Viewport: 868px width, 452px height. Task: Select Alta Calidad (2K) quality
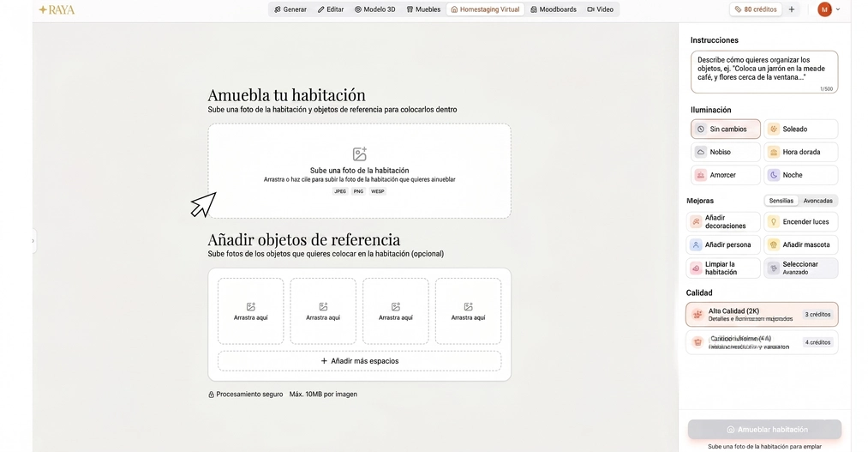coord(762,315)
